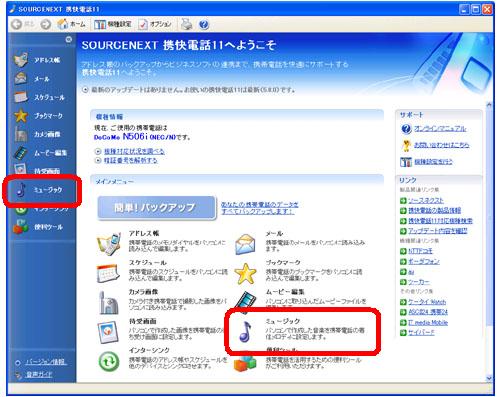Open Useful Tools (便利ツール) in sidebar
Viewport: 500px width, 397px height.
click(x=38, y=227)
